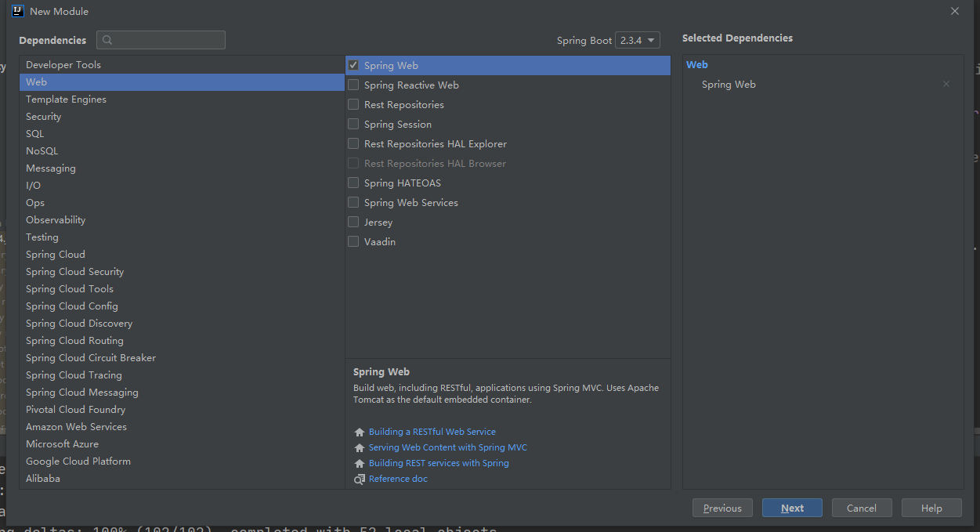Choose the Security category
Viewport: 980px width, 532px height.
[x=182, y=117]
